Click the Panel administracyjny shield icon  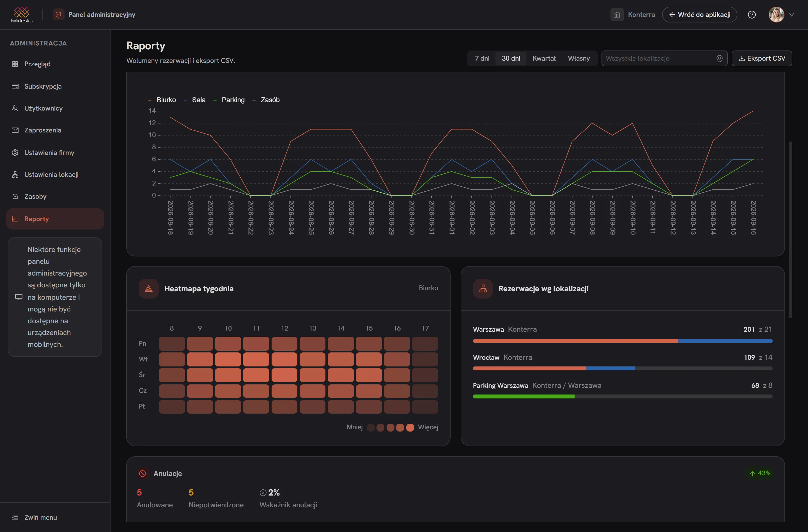(x=58, y=15)
